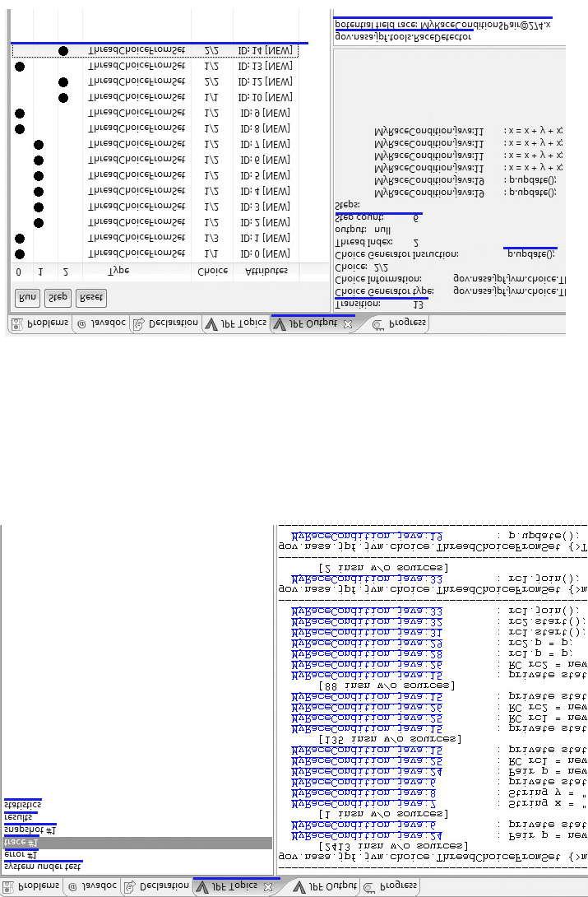Select table row with ID: 10 [NEW]
Image resolution: width=588 pixels, height=897 pixels.
click(x=155, y=98)
